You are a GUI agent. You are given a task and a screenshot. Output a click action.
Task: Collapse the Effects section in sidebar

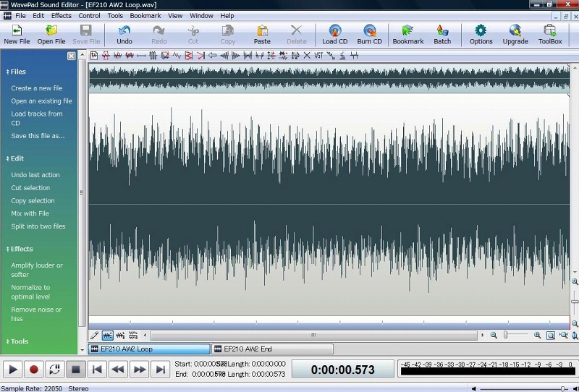pyautogui.click(x=20, y=249)
